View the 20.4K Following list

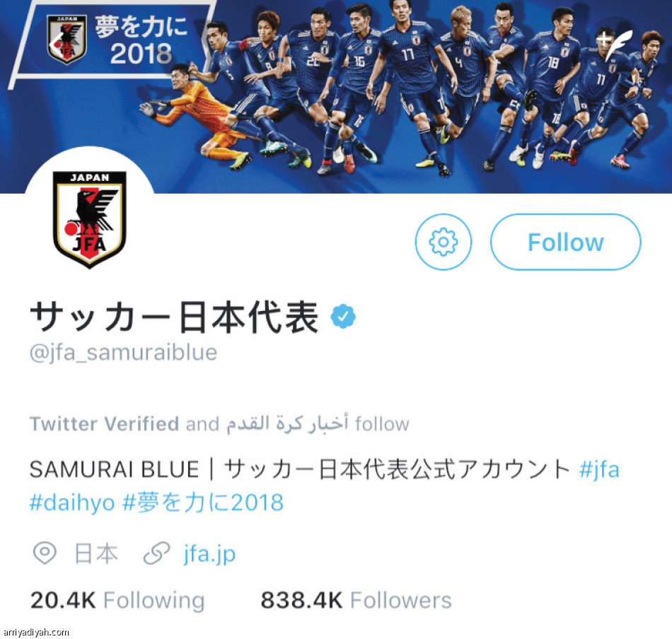[x=117, y=600]
